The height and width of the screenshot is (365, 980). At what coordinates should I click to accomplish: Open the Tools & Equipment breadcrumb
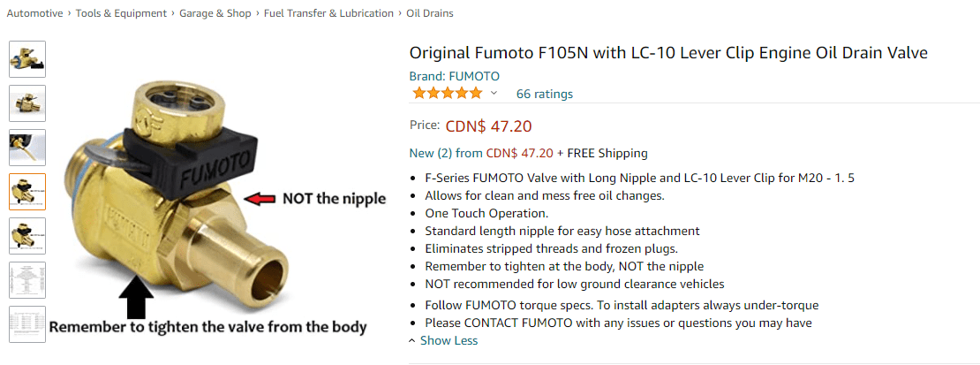coord(121,13)
